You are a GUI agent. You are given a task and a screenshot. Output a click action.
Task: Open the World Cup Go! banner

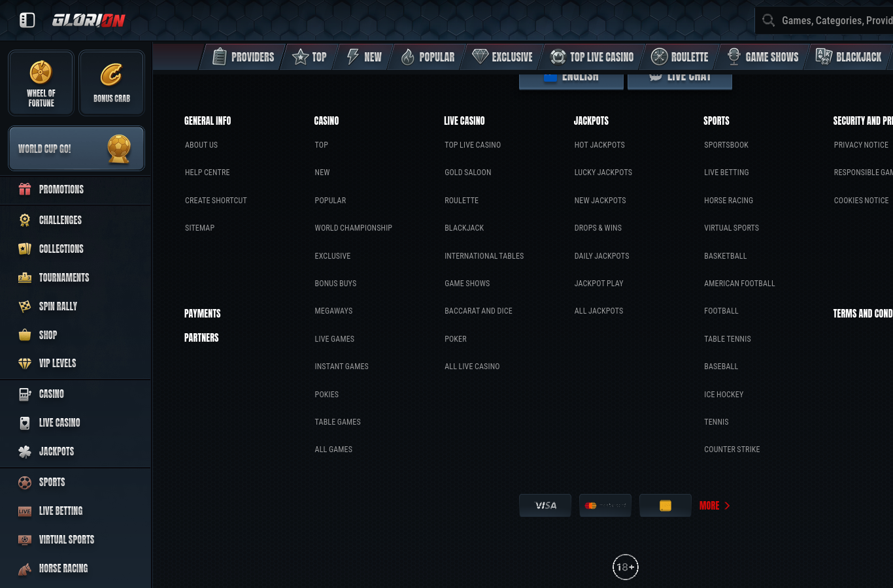tap(76, 148)
